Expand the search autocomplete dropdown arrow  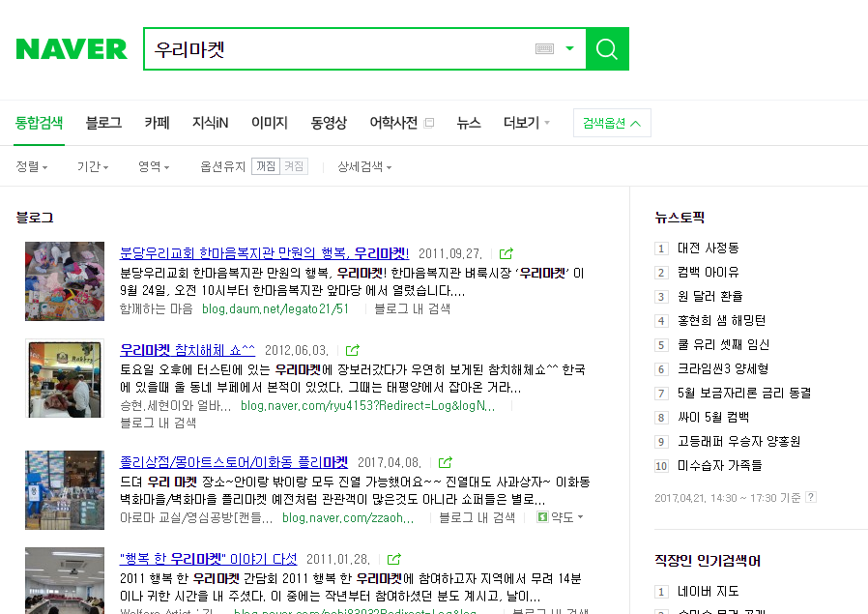[x=569, y=48]
